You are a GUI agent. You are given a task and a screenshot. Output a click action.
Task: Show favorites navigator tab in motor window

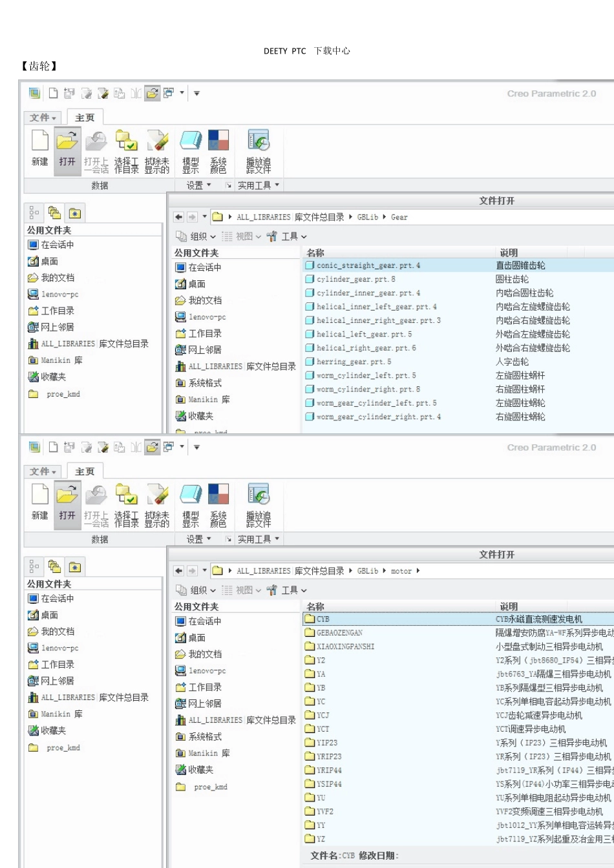[75, 567]
